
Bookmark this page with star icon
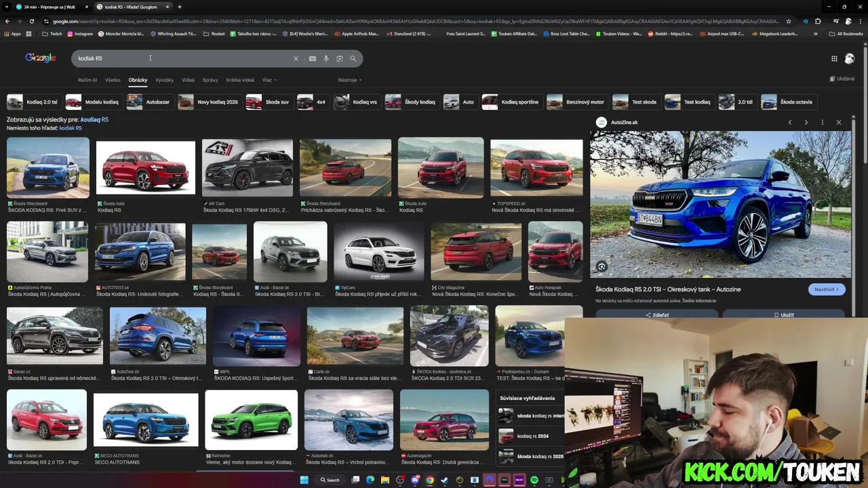[x=789, y=21]
